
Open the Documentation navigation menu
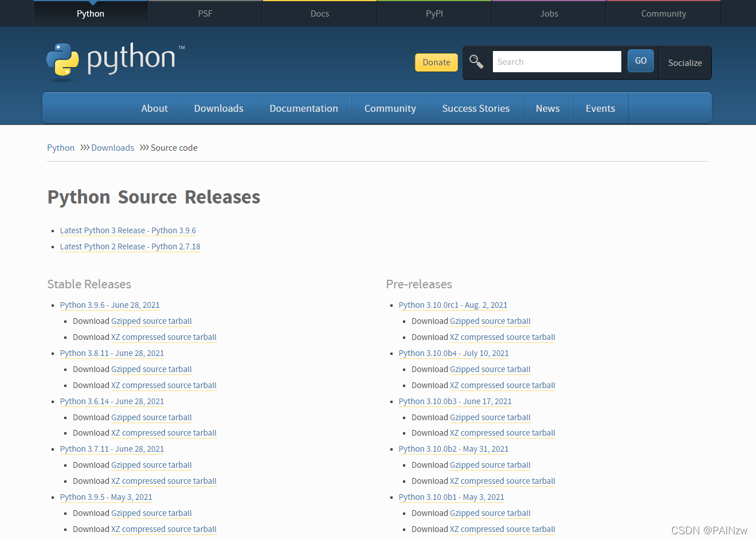coord(304,108)
